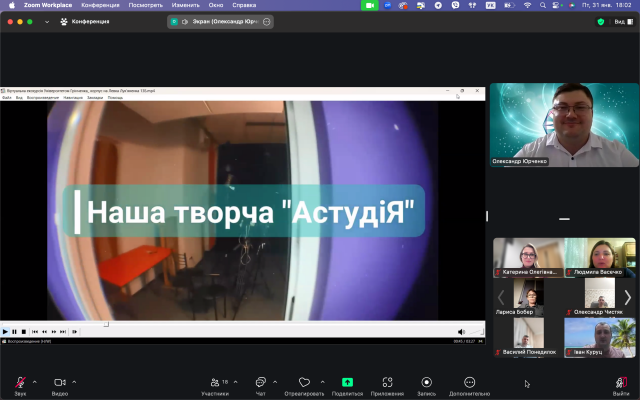
Task: Expand video options arrow next to Видео
Action: click(74, 382)
